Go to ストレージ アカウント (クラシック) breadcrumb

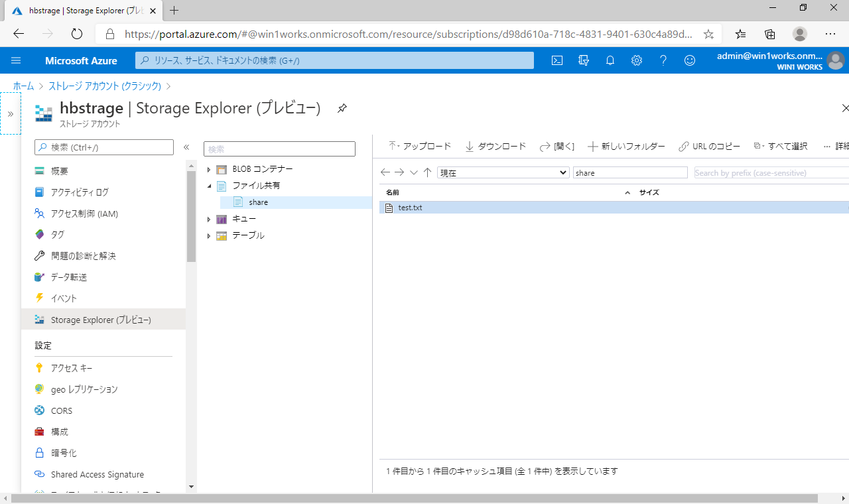(105, 86)
